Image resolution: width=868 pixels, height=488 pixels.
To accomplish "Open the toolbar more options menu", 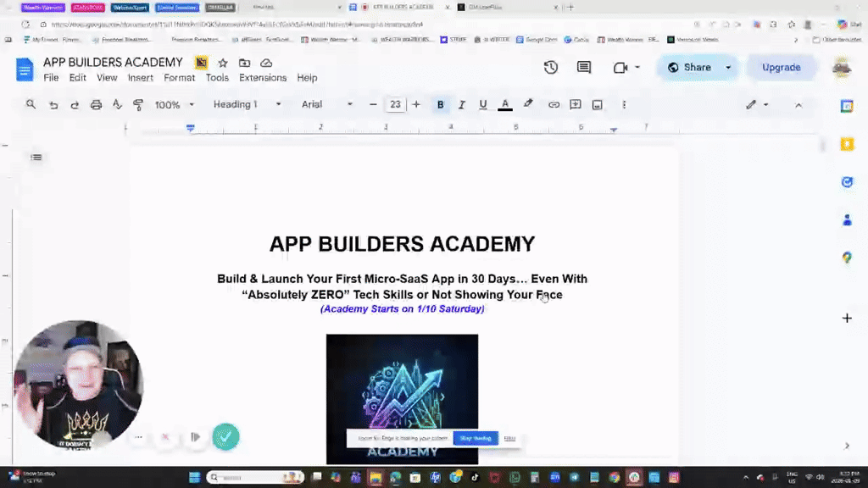I will click(624, 104).
